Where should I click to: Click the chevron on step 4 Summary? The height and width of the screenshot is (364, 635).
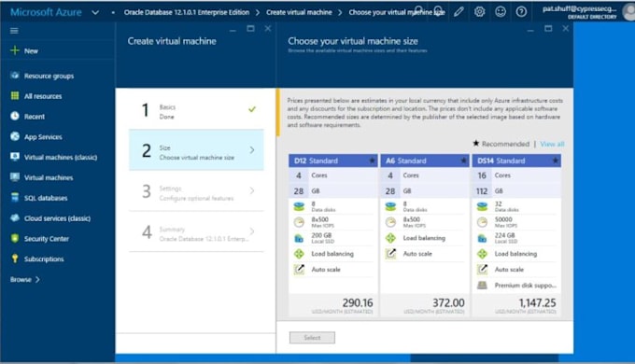click(x=252, y=231)
